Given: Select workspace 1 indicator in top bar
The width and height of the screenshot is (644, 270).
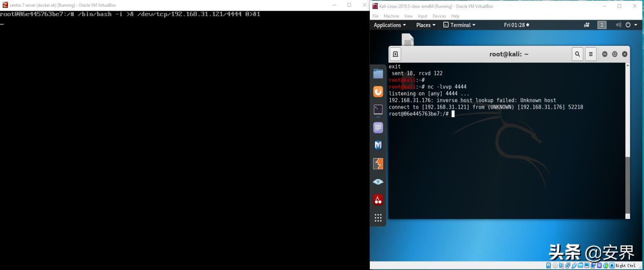Looking at the screenshot, I should click(x=602, y=25).
